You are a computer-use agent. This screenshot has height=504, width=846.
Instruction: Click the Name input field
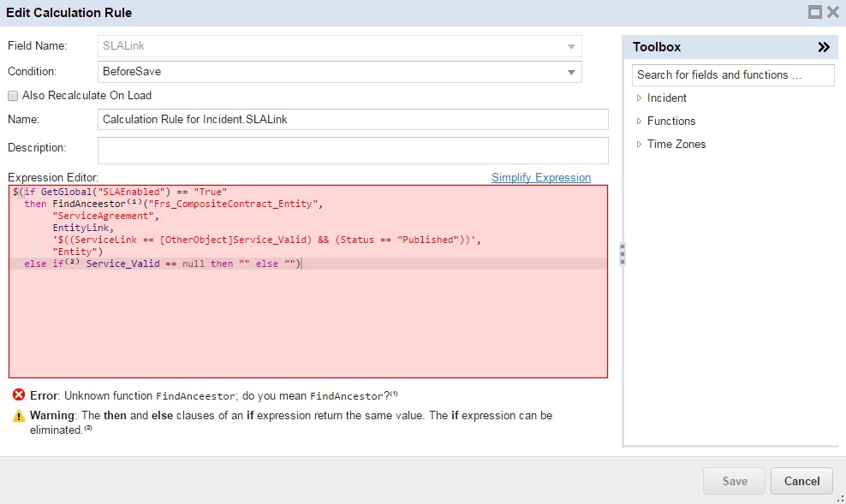point(353,120)
